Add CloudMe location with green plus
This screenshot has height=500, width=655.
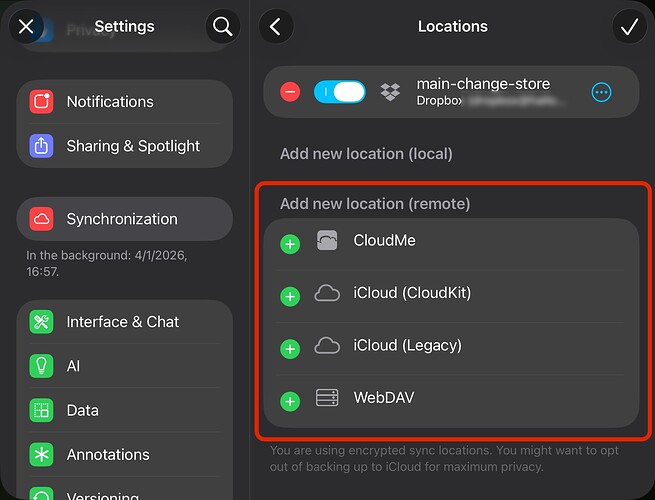290,244
